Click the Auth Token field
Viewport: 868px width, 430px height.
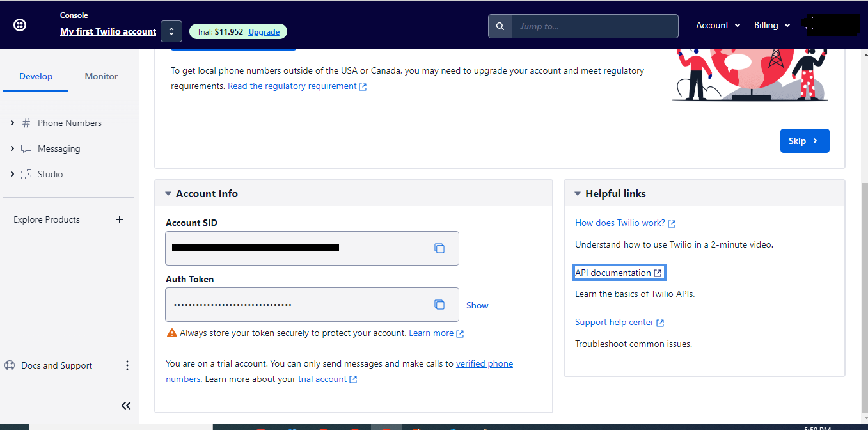292,305
